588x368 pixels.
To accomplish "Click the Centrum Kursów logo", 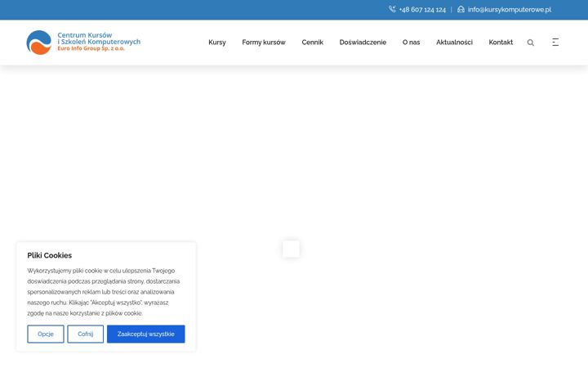I will (83, 43).
